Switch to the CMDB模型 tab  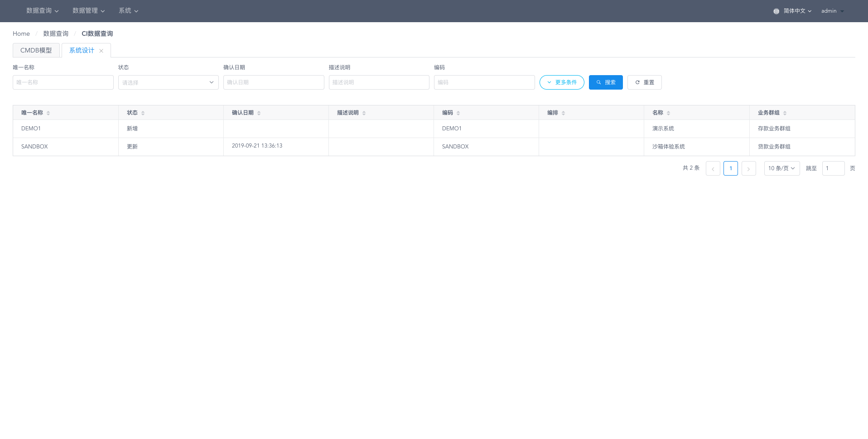[36, 50]
